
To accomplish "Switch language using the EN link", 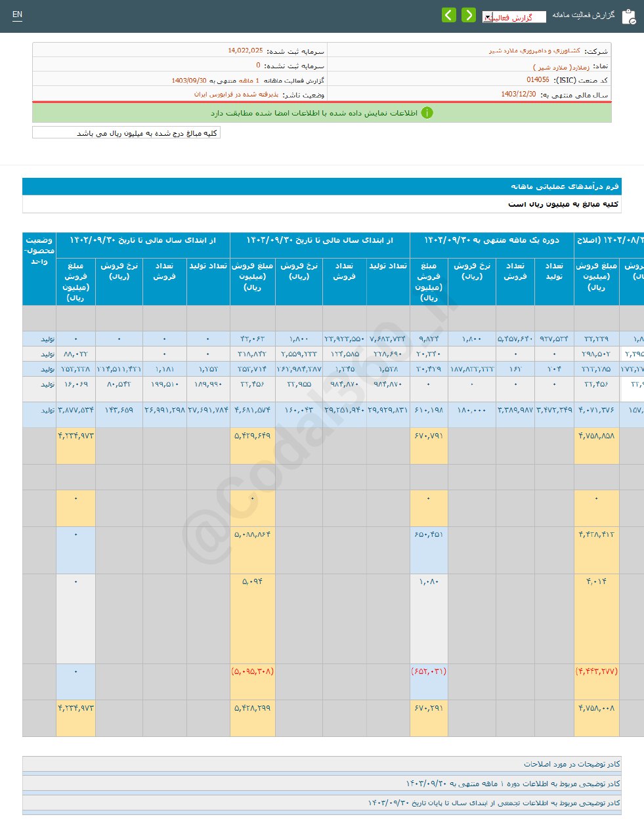I will [x=17, y=14].
